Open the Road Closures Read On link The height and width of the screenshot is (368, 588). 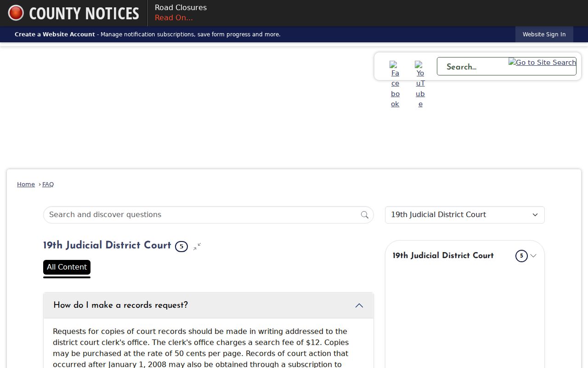[174, 18]
